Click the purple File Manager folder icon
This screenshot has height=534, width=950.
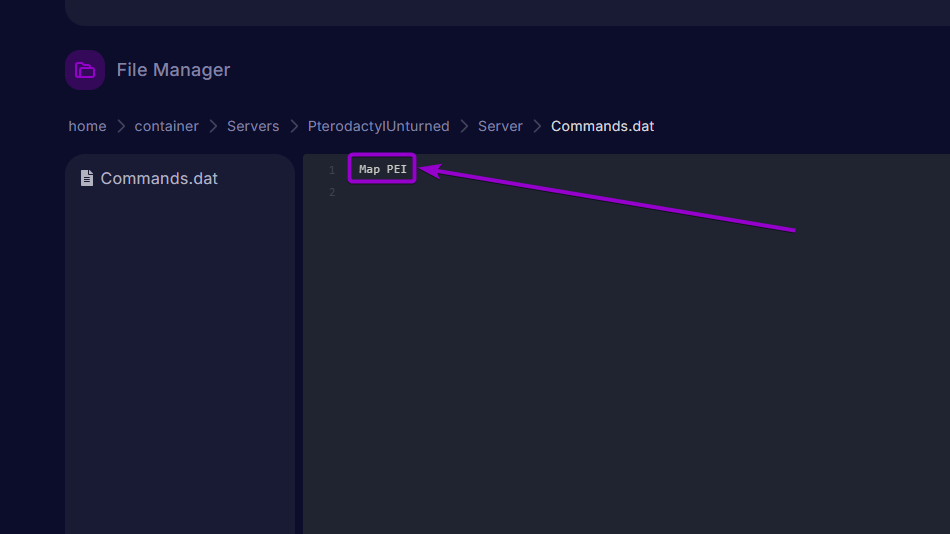[x=85, y=70]
